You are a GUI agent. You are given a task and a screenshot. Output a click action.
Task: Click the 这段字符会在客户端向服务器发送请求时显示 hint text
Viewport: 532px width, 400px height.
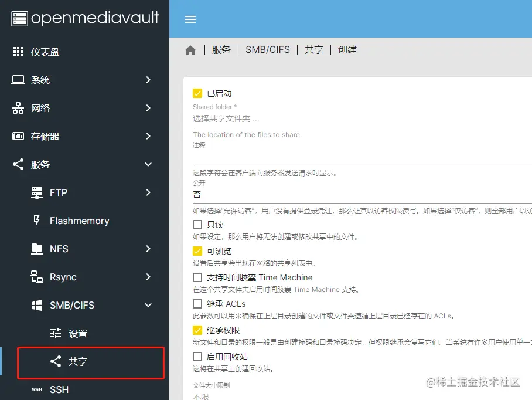[x=265, y=173]
